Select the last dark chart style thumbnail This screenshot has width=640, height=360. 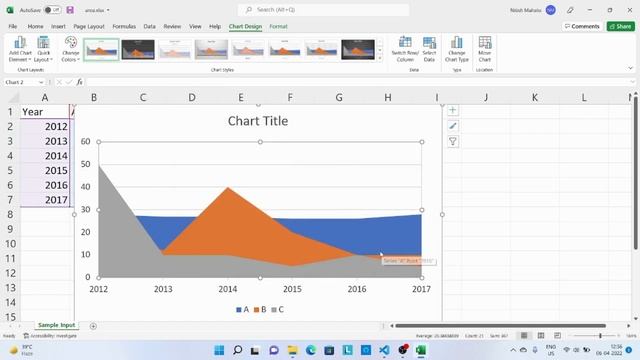(358, 50)
